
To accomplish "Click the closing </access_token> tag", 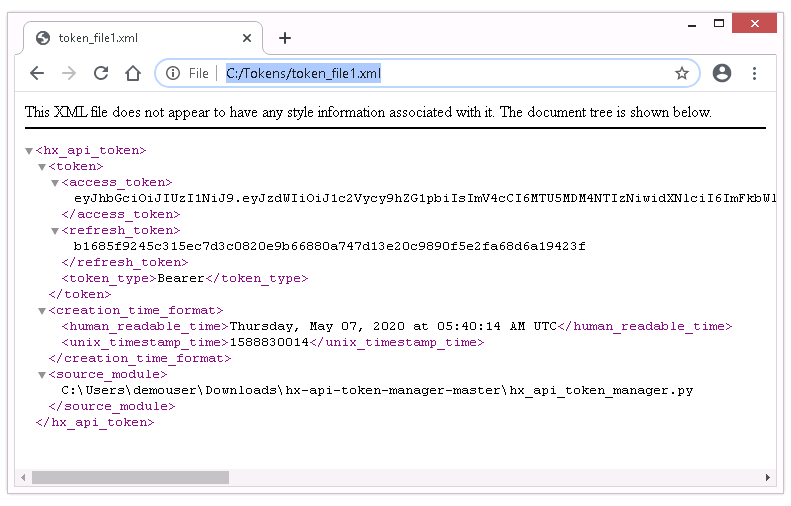I will (x=121, y=214).
